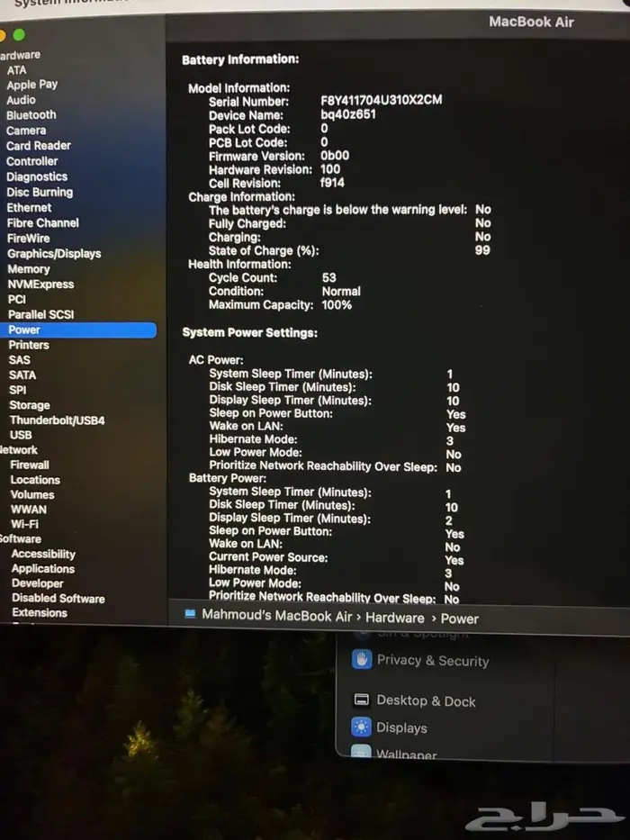The height and width of the screenshot is (840, 630).
Task: Select ATA in the Hardware sidebar
Action: (16, 70)
